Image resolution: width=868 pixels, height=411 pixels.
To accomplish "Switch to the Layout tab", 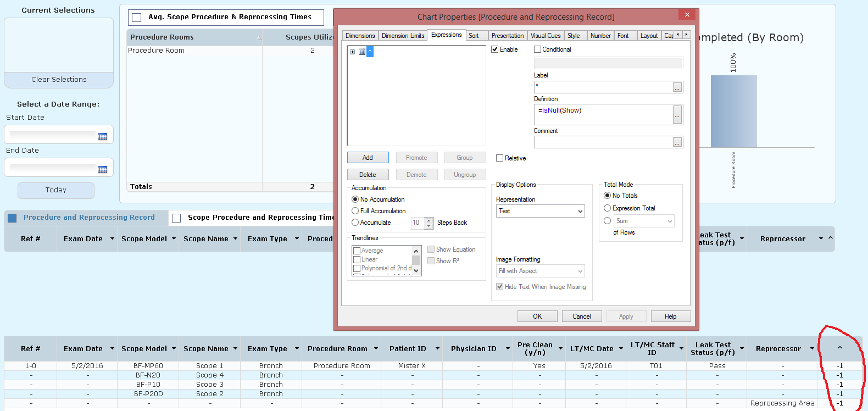I will [649, 36].
